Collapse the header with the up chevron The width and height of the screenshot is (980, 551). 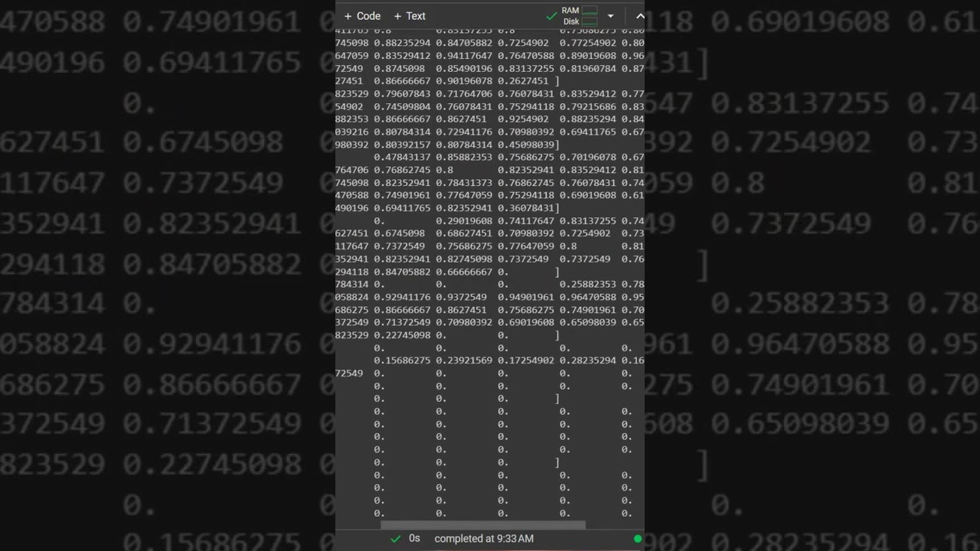click(640, 16)
